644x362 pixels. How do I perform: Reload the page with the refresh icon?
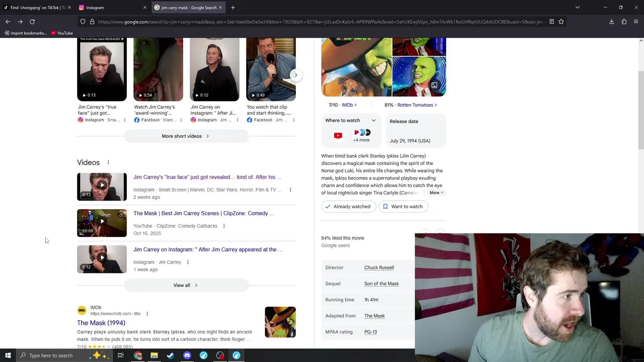click(x=32, y=22)
